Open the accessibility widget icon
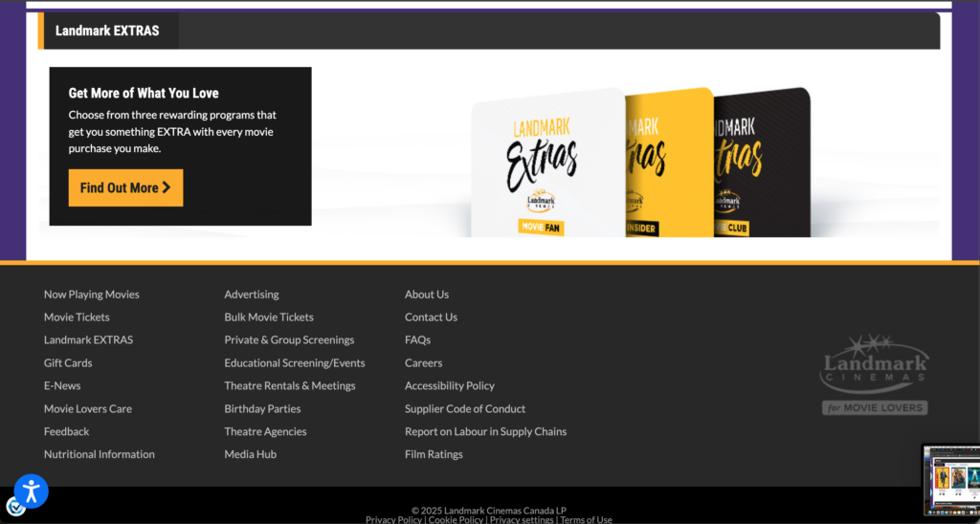This screenshot has width=980, height=524. click(32, 491)
